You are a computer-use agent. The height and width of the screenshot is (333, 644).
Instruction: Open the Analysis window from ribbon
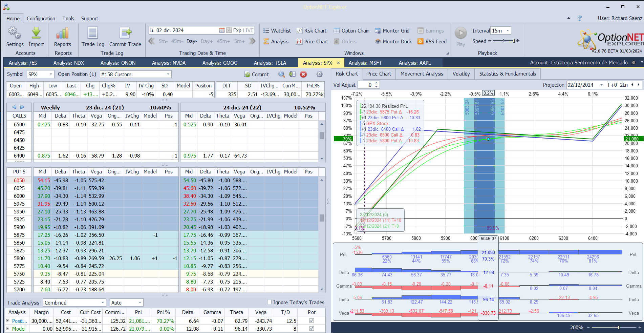[x=276, y=42]
